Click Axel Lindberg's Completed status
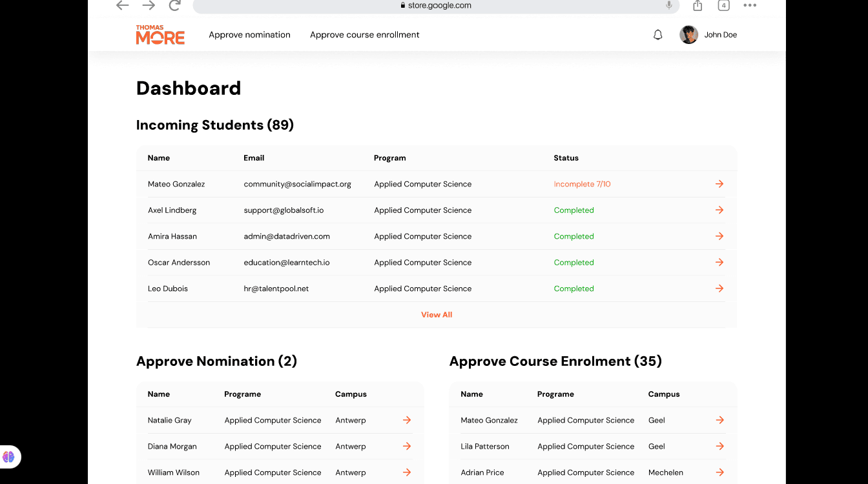Image resolution: width=868 pixels, height=484 pixels. click(x=573, y=210)
